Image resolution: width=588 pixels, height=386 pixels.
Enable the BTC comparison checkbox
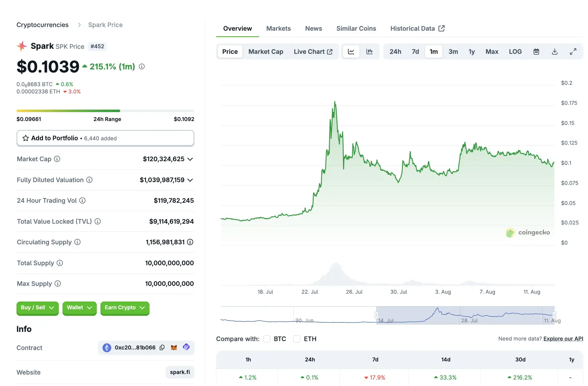(x=267, y=339)
